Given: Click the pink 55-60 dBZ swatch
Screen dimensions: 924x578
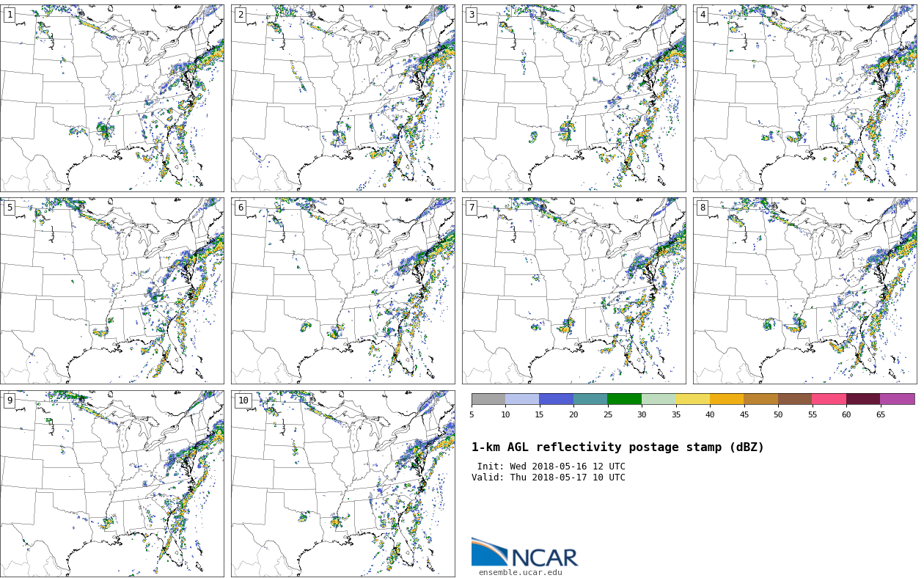Looking at the screenshot, I should pos(829,399).
